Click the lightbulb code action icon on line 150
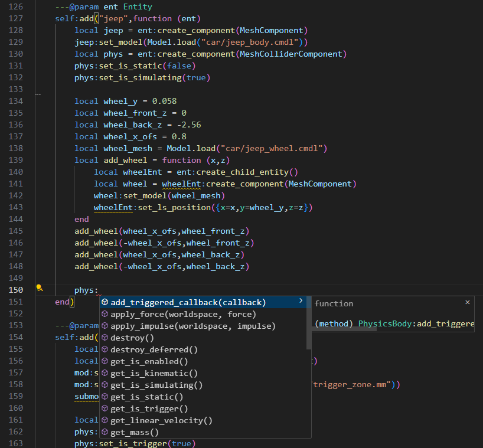 [x=39, y=288]
